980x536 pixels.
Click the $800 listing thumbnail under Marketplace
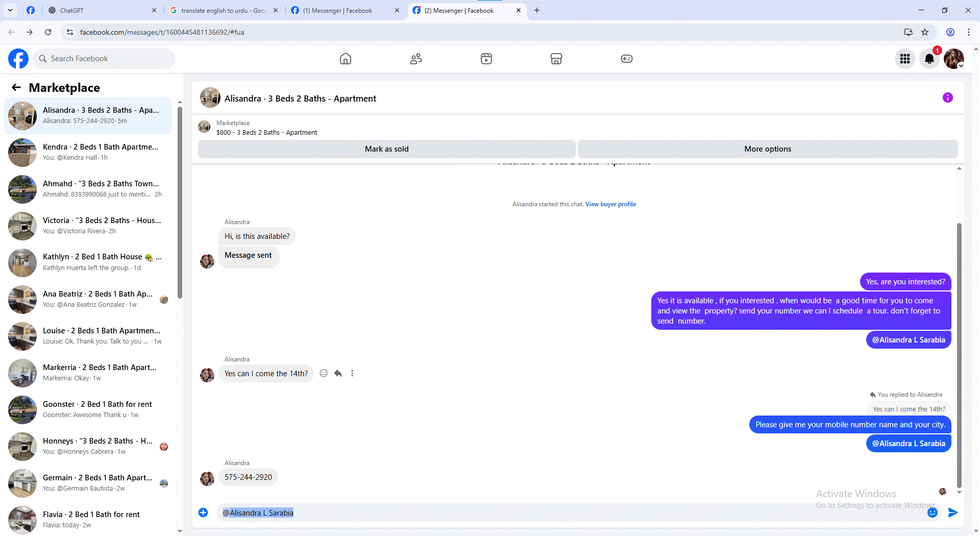[x=204, y=127]
